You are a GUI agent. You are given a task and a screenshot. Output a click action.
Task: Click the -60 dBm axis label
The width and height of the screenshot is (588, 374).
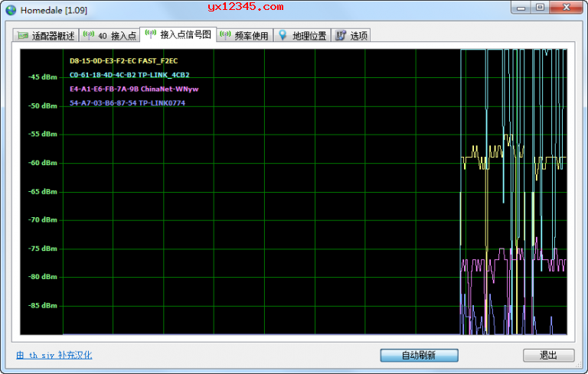coord(42,163)
